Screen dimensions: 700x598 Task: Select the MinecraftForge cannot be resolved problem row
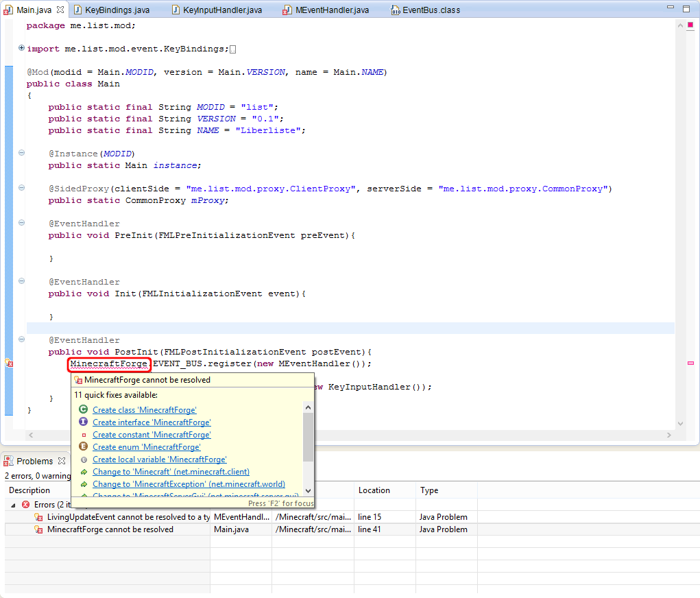pyautogui.click(x=110, y=529)
